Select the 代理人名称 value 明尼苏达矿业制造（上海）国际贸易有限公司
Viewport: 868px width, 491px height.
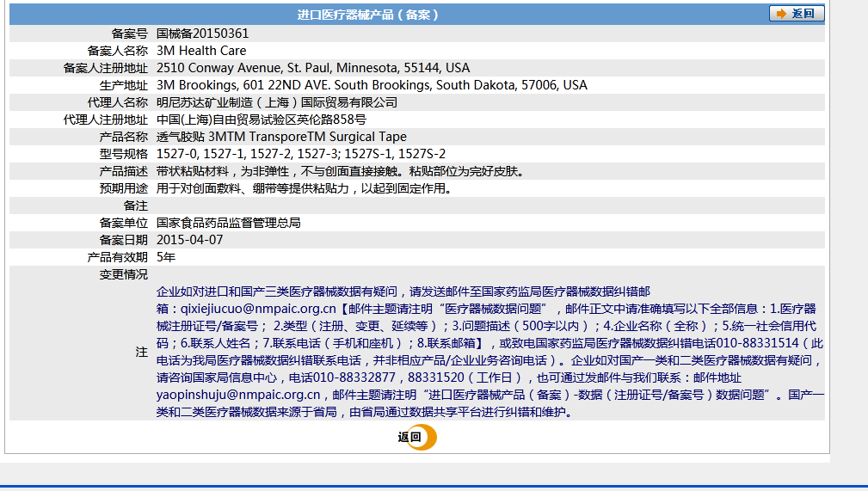pos(277,102)
